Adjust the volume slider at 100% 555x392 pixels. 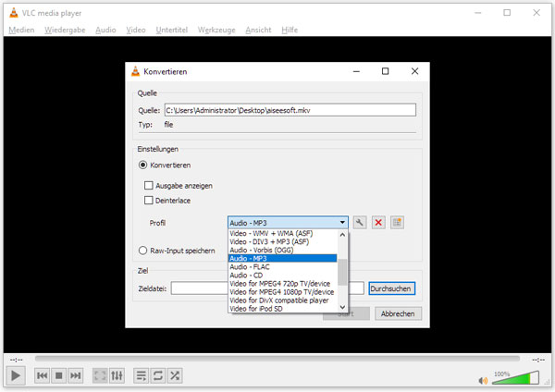tap(515, 378)
